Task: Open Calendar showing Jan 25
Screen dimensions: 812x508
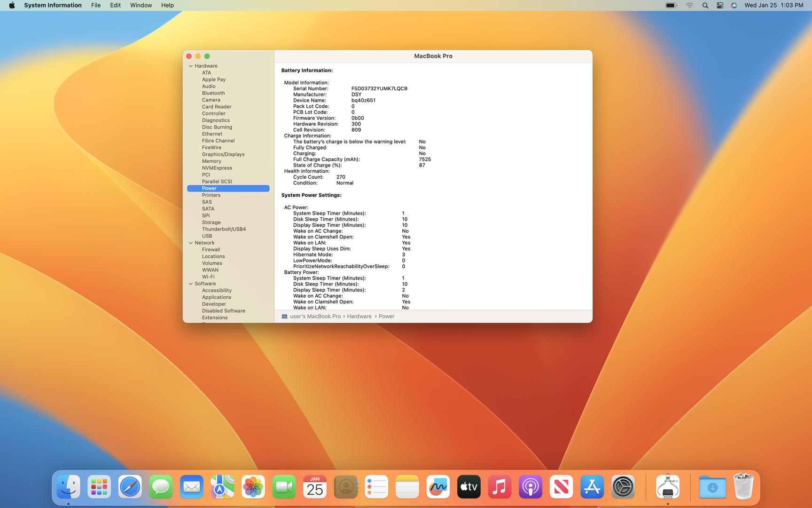Action: 315,487
